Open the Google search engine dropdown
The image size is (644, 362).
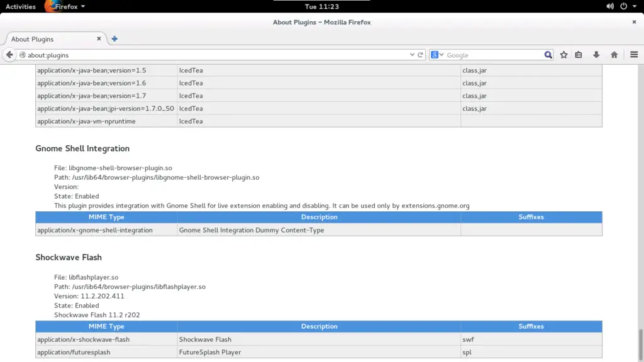(x=437, y=55)
